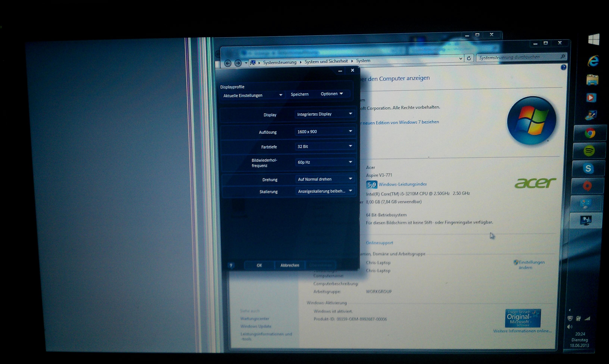
Task: Click the Abbrechen button
Action: tap(289, 265)
